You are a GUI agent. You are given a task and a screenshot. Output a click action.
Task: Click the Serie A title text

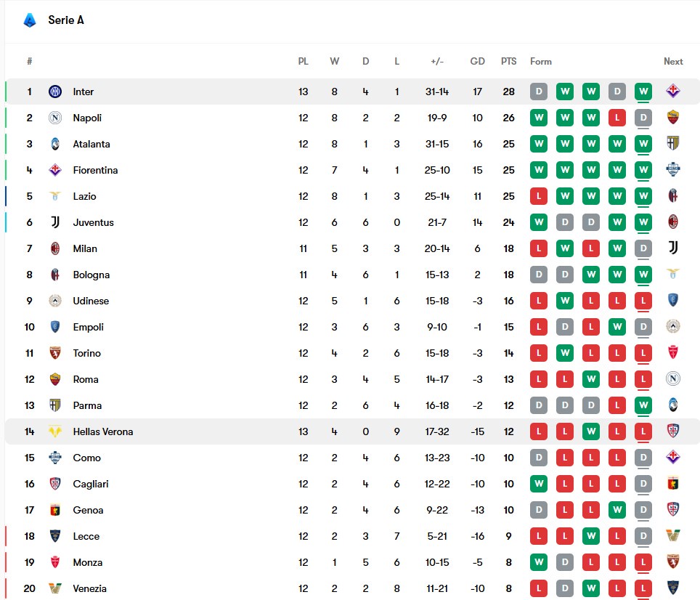(66, 20)
